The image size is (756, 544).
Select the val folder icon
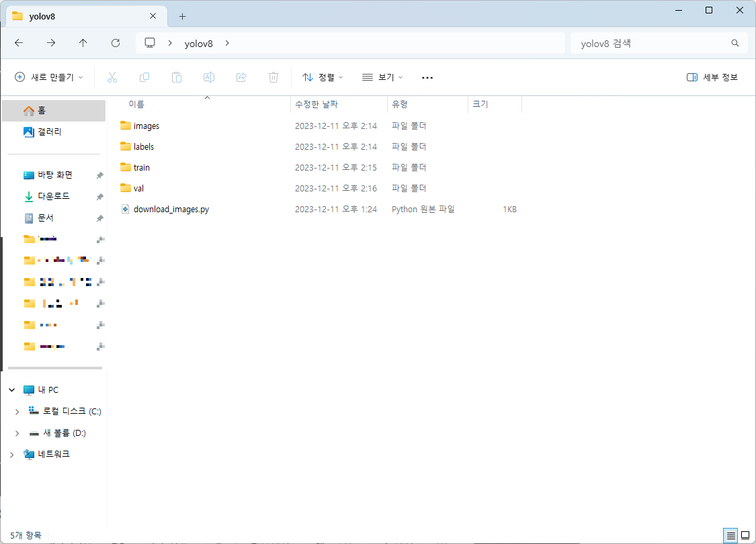point(126,188)
